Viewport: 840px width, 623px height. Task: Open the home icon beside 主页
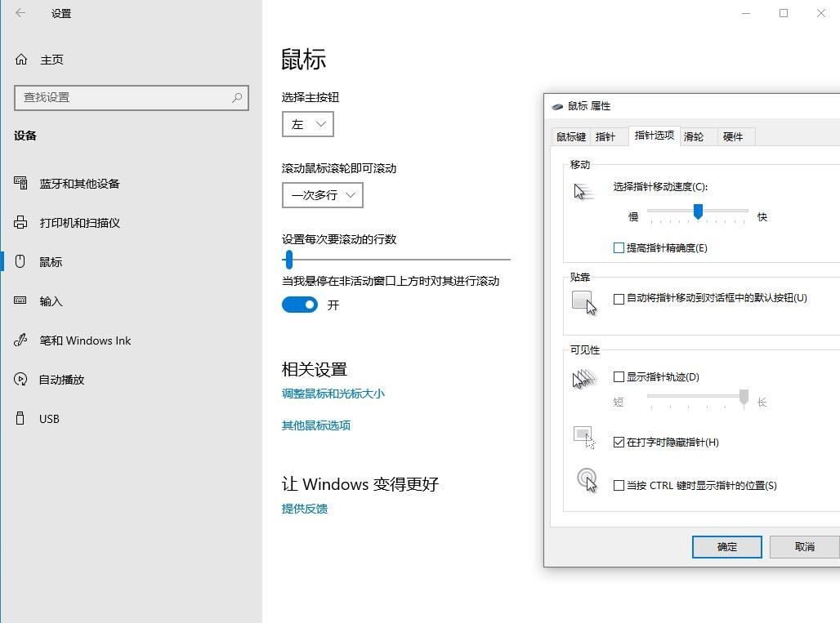click(x=21, y=59)
